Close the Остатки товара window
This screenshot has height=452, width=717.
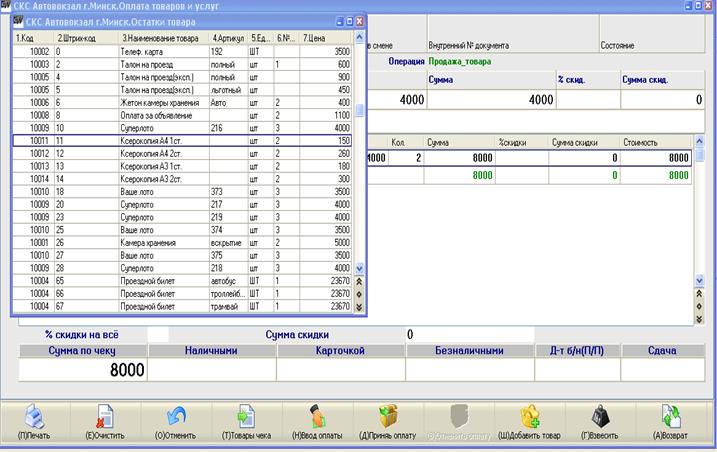(359, 22)
